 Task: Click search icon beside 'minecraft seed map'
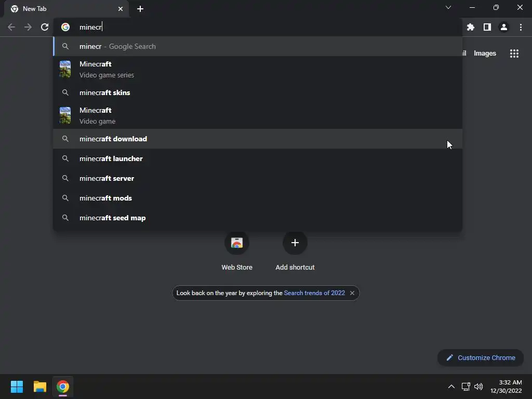[65, 218]
